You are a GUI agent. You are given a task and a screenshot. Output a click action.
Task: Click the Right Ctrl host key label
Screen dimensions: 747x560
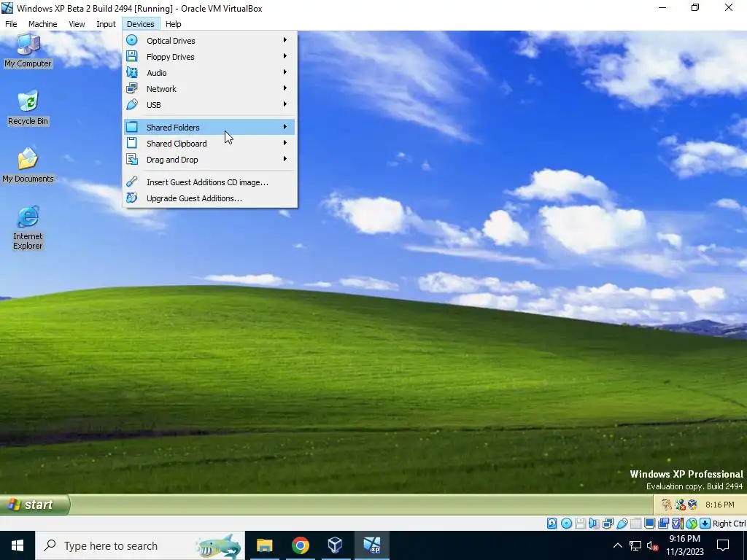tap(729, 524)
